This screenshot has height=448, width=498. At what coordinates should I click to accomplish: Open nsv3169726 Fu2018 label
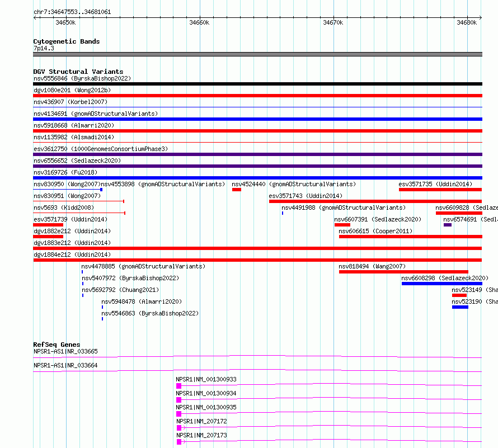pyautogui.click(x=65, y=172)
